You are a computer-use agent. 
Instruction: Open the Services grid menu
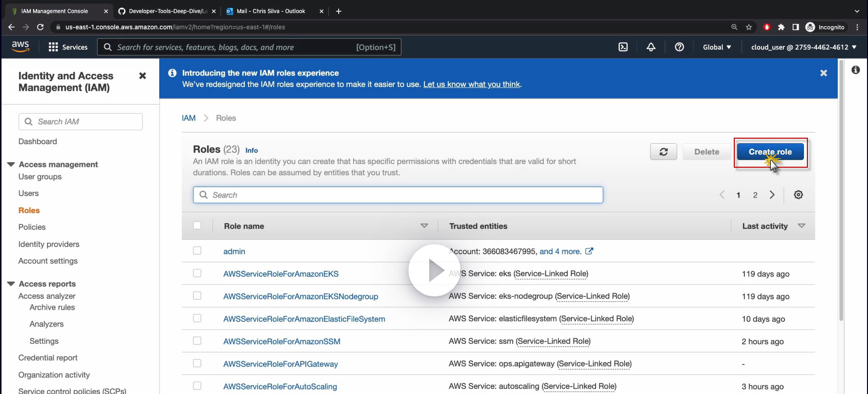pyautogui.click(x=68, y=47)
